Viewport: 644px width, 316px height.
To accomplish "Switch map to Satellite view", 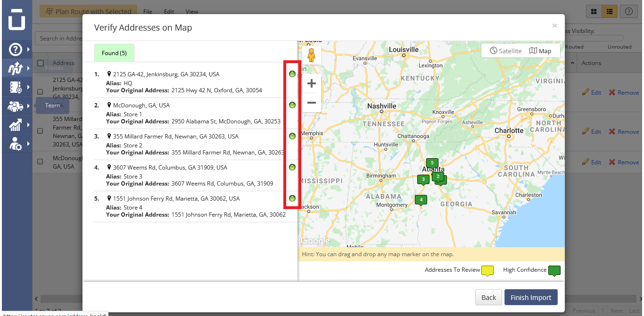I will click(x=506, y=51).
